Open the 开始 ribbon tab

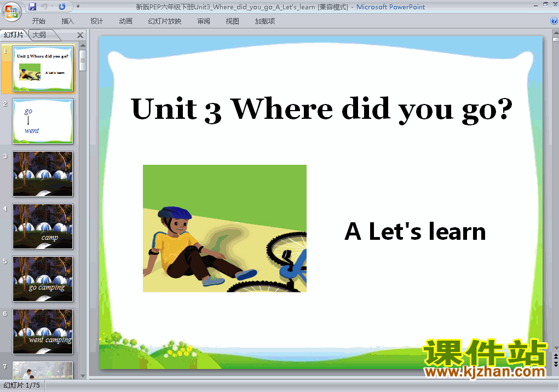38,21
